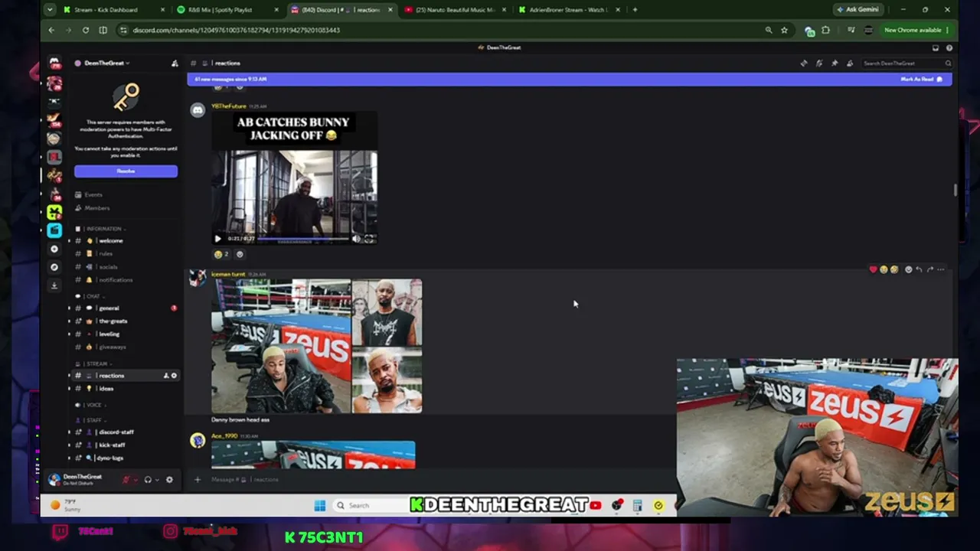Toggle microphone mute in user panel
This screenshot has width=980, height=551.
126,480
